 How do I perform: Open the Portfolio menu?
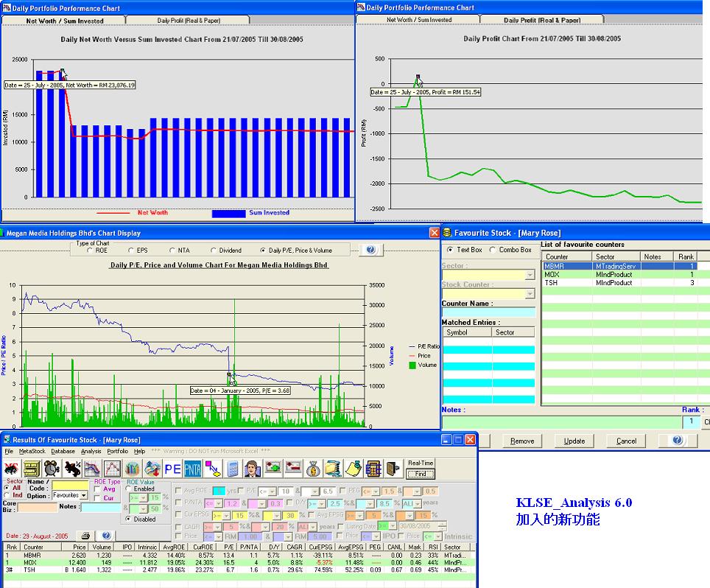117,451
